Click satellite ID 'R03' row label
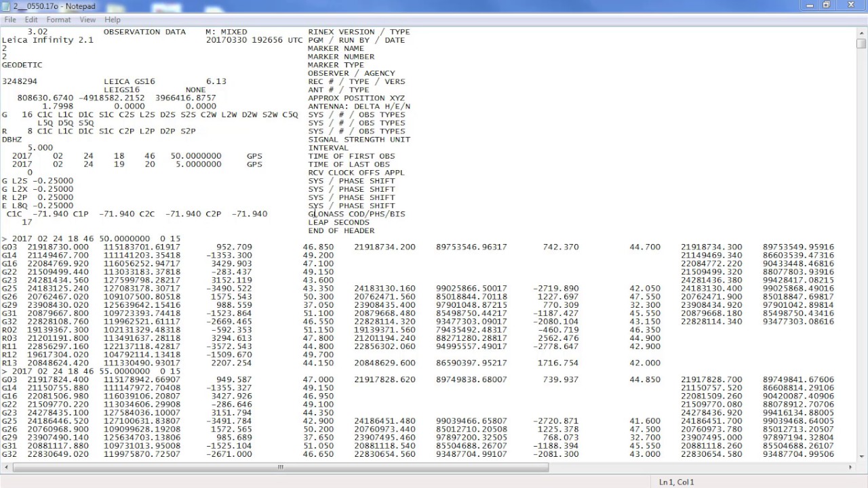Viewport: 868px width, 488px height. point(9,338)
